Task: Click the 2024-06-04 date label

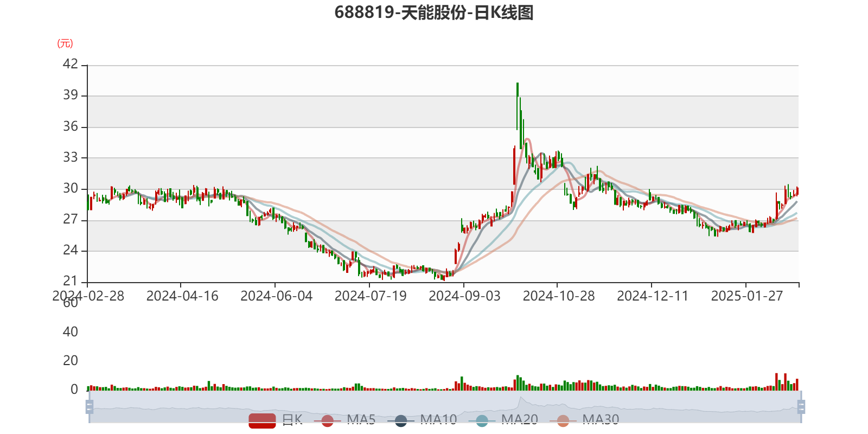Action: 277,296
